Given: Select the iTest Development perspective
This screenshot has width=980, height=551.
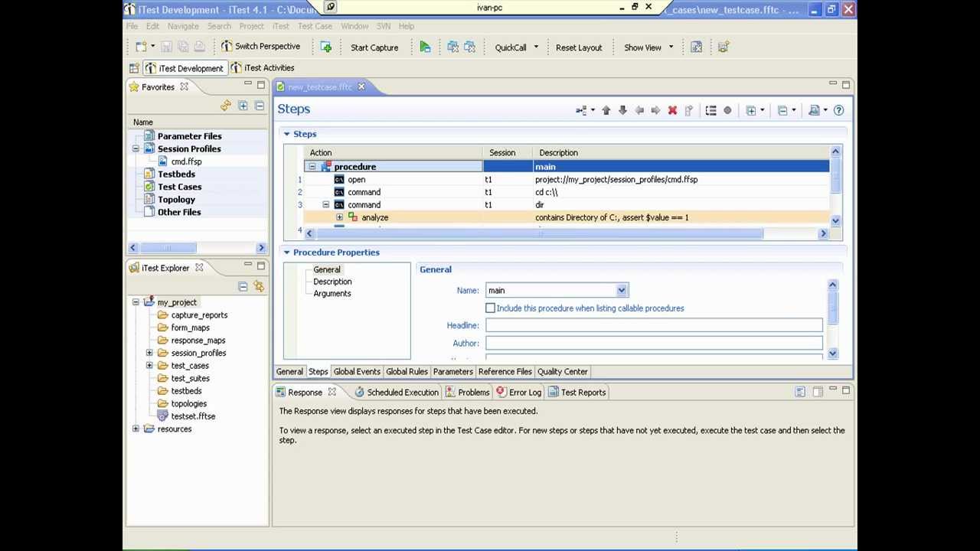Looking at the screenshot, I should click(185, 68).
